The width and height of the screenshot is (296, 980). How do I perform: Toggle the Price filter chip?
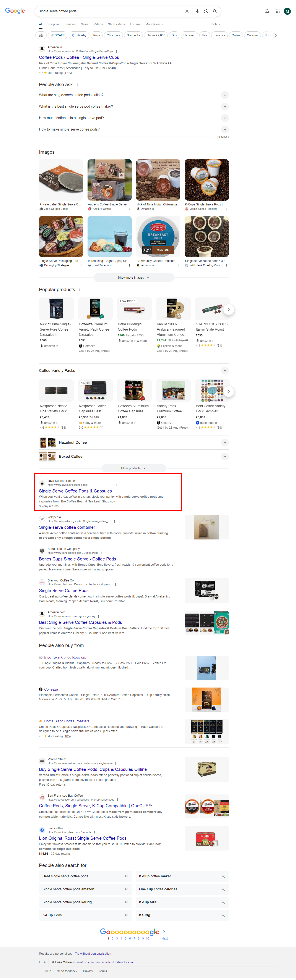(x=97, y=35)
